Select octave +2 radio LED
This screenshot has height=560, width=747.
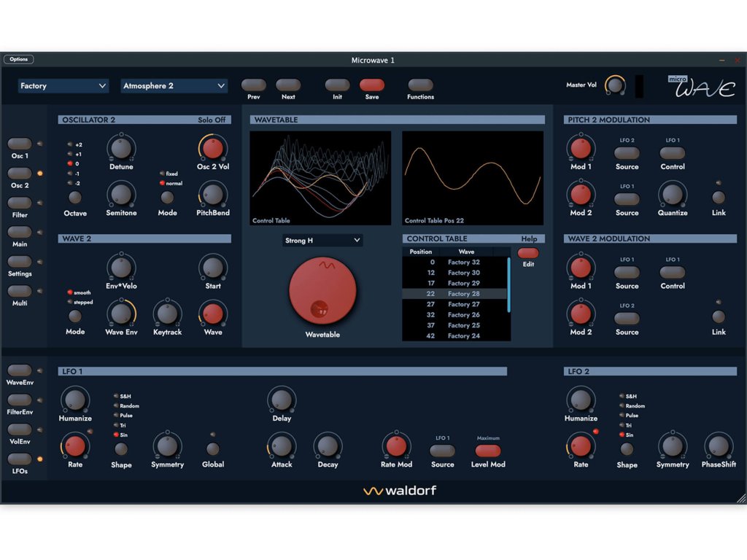pos(70,144)
